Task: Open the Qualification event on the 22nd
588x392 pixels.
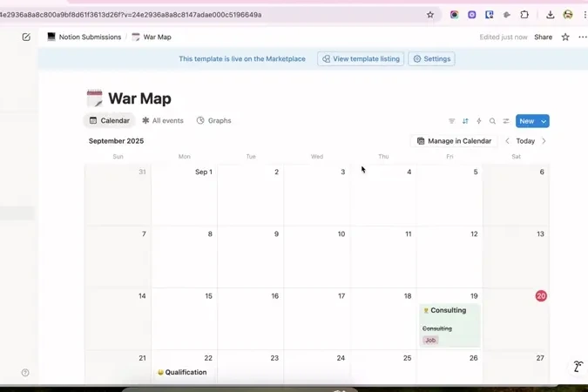Action: pyautogui.click(x=182, y=372)
